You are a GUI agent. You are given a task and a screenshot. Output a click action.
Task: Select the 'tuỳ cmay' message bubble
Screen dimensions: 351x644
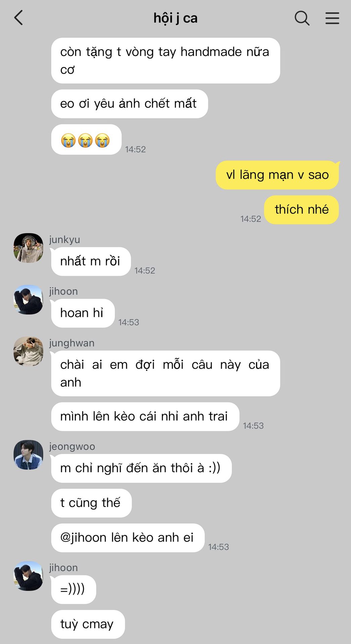[88, 624]
